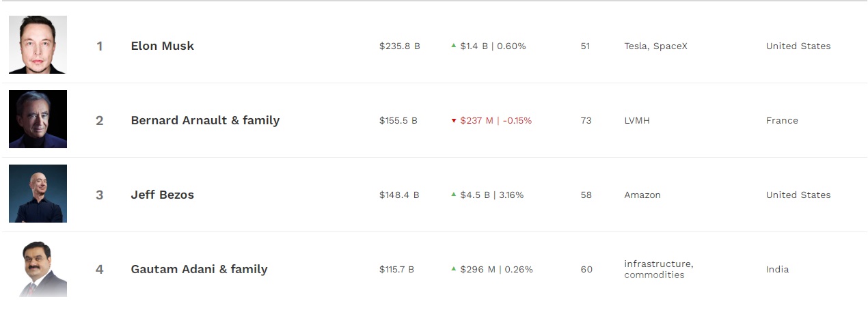This screenshot has width=868, height=323.
Task: Select the Jeff Bezos name
Action: [x=163, y=195]
